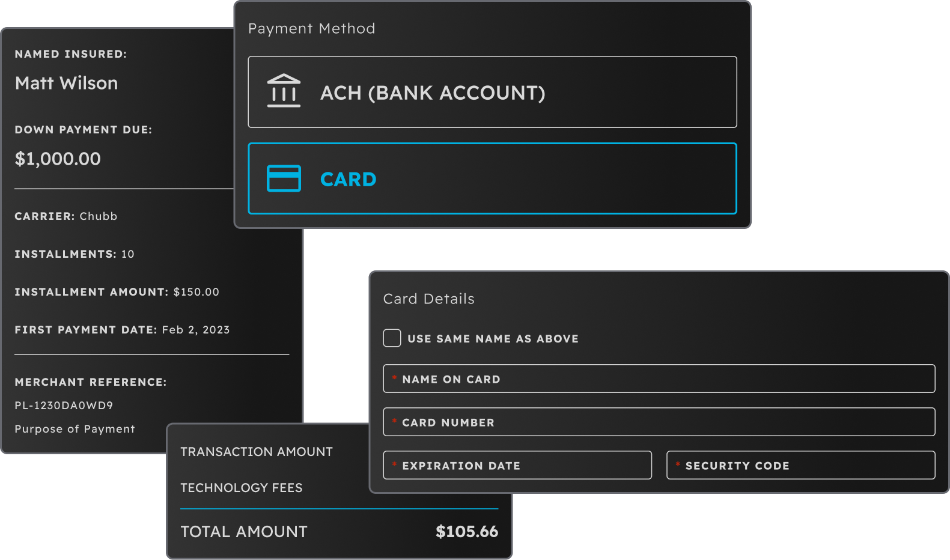Focus the Name on Card field
The height and width of the screenshot is (560, 950).
click(659, 379)
